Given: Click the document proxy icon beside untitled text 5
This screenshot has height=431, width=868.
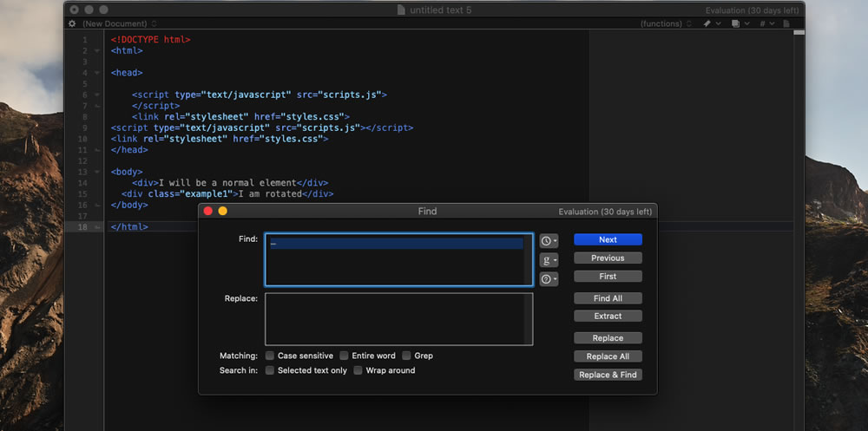Looking at the screenshot, I should point(401,10).
